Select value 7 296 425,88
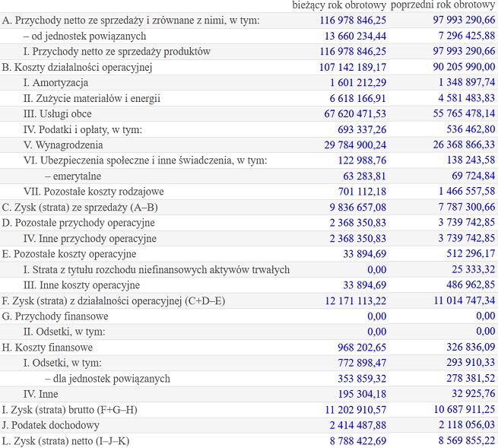 point(467,36)
